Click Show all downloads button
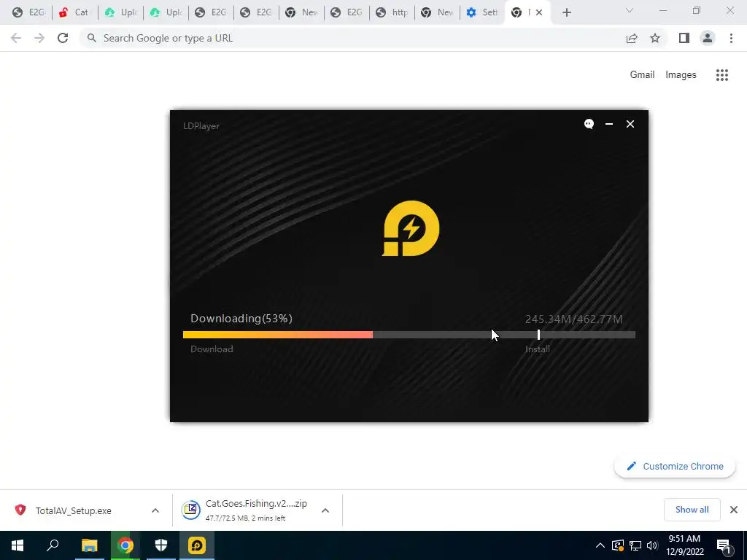Screen dimensions: 747x560 point(692,510)
